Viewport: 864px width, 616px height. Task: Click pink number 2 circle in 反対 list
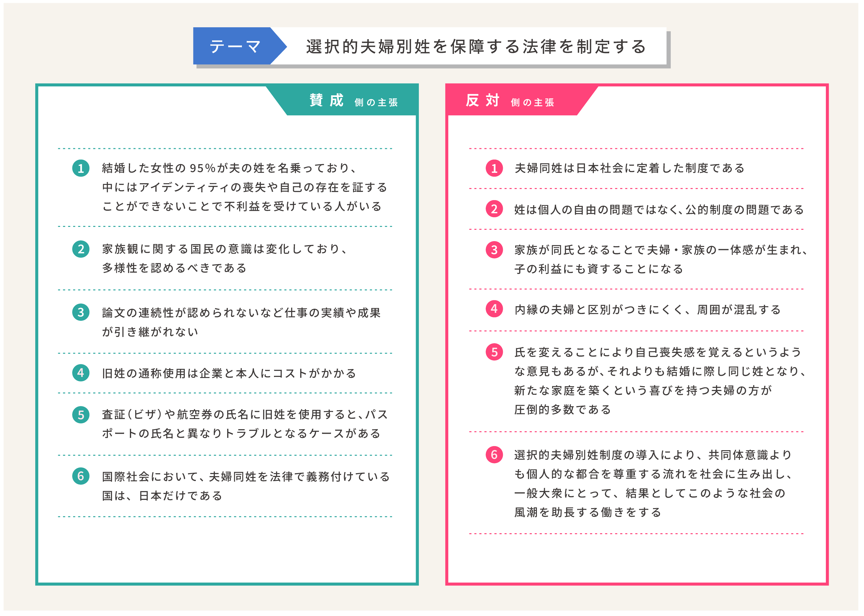(x=495, y=209)
